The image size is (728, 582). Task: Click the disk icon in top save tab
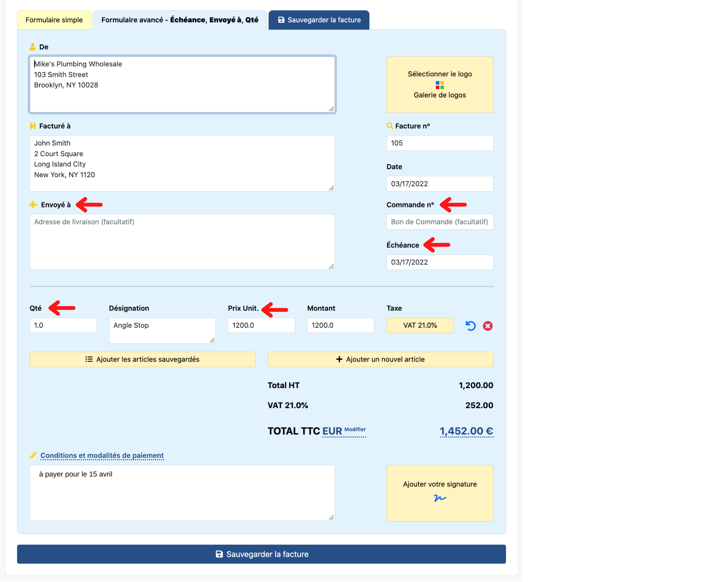coord(281,20)
